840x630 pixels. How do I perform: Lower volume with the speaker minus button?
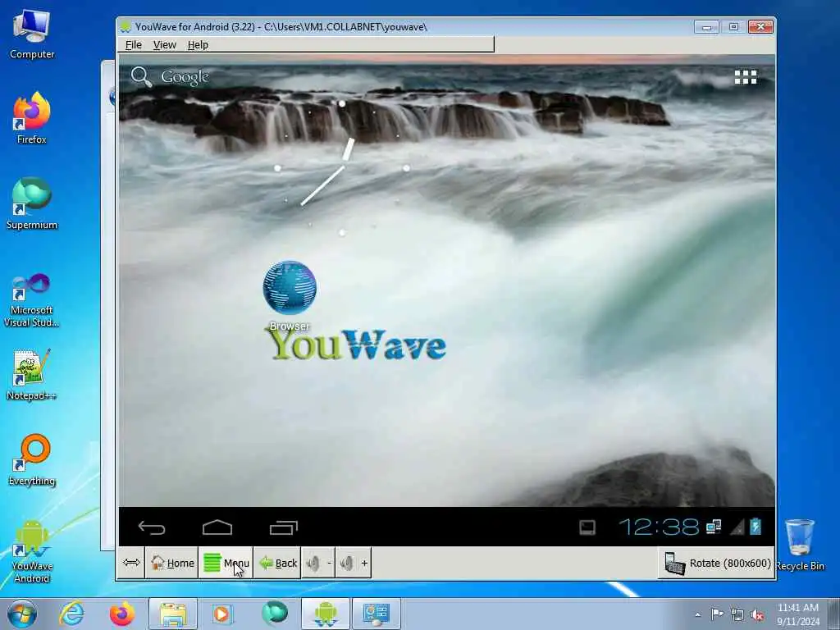click(x=318, y=563)
